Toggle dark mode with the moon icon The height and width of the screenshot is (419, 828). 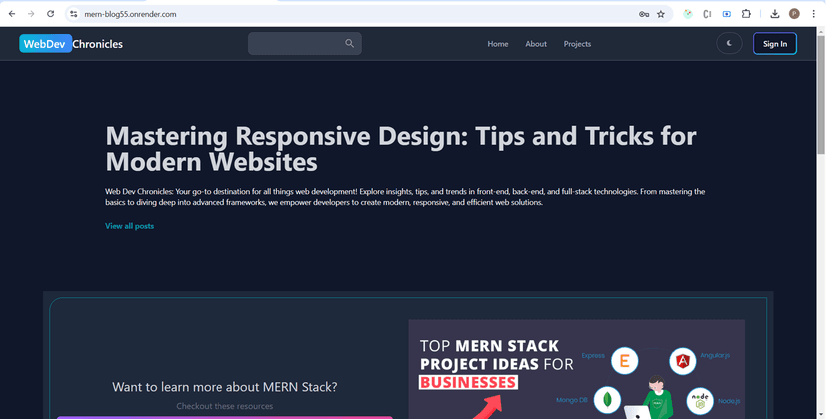(730, 44)
